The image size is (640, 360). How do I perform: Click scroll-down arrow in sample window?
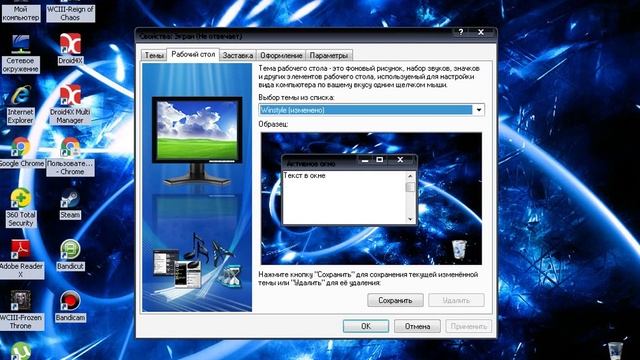pyautogui.click(x=410, y=219)
